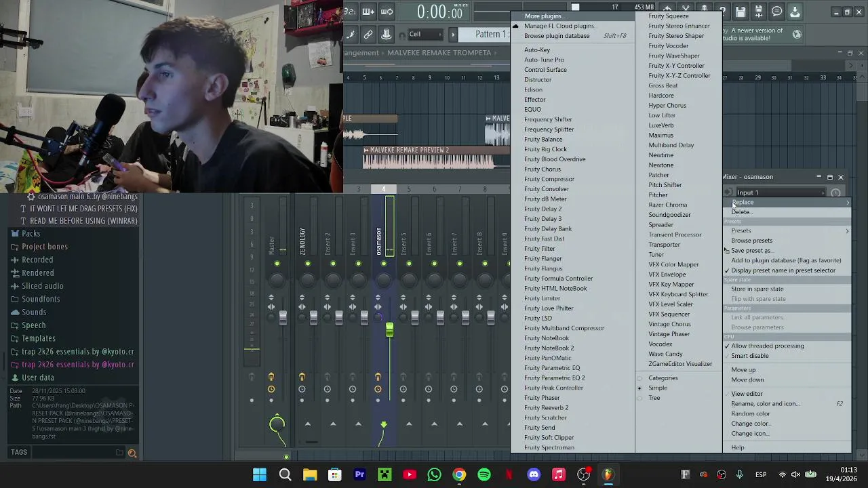Viewport: 868px width, 488px height.
Task: Open Spotify from the taskbar
Action: (x=484, y=474)
